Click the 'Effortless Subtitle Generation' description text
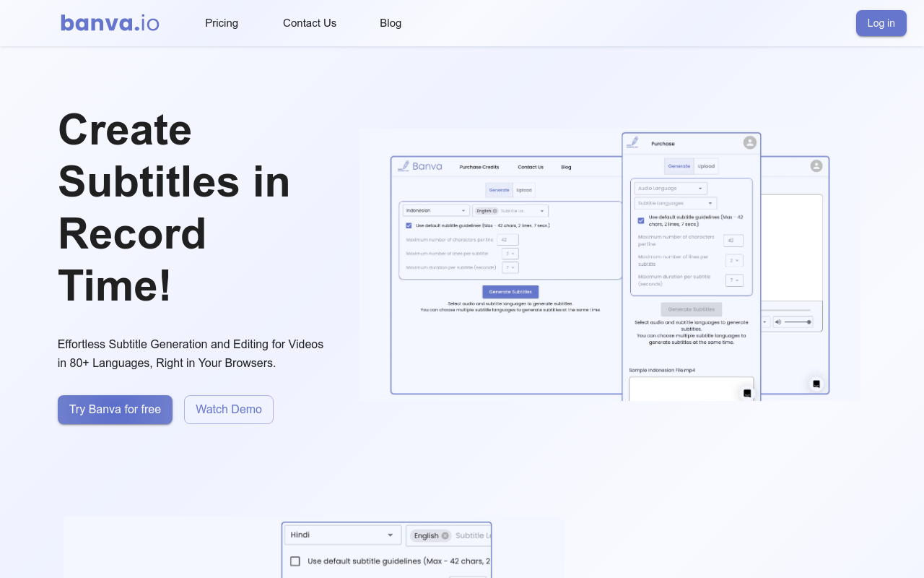The height and width of the screenshot is (578, 924). [x=191, y=353]
